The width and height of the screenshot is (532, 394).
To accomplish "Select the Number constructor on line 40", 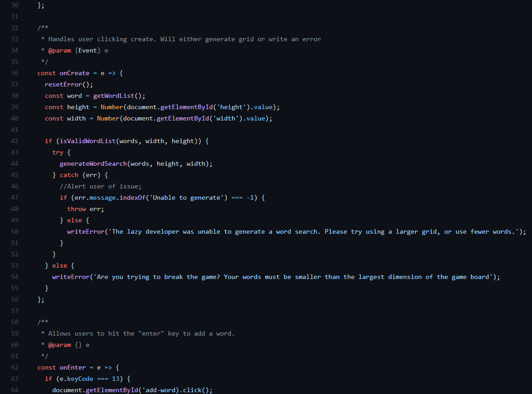I will pyautogui.click(x=108, y=118).
